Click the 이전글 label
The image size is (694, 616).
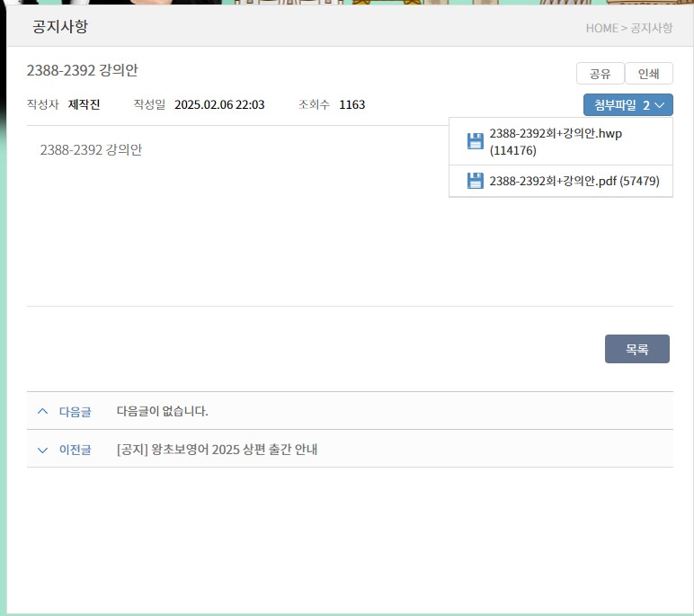tap(76, 450)
